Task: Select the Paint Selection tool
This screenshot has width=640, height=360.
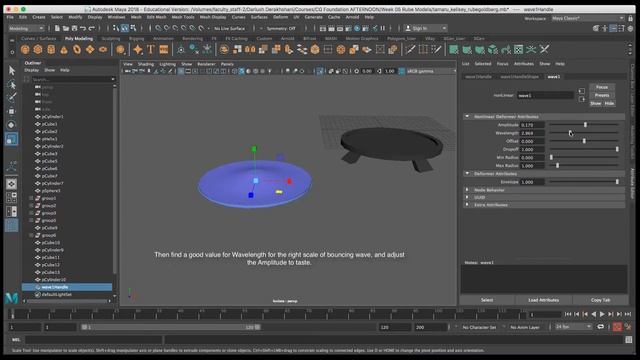Action: tap(11, 98)
